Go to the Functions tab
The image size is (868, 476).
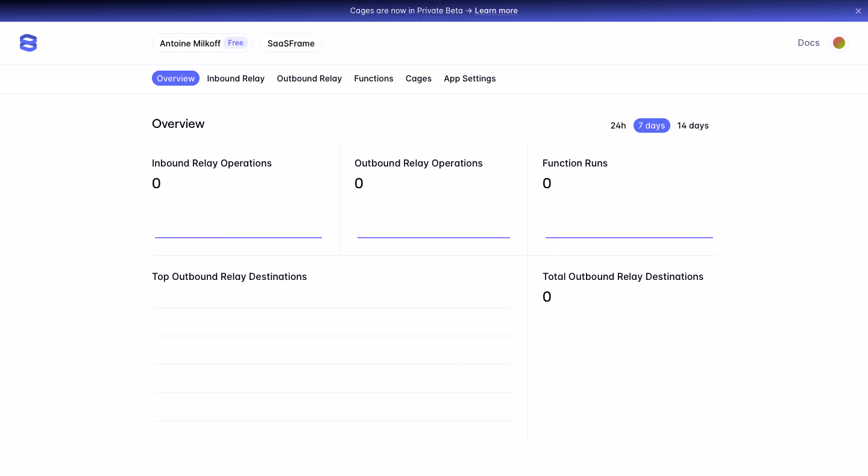pyautogui.click(x=374, y=78)
